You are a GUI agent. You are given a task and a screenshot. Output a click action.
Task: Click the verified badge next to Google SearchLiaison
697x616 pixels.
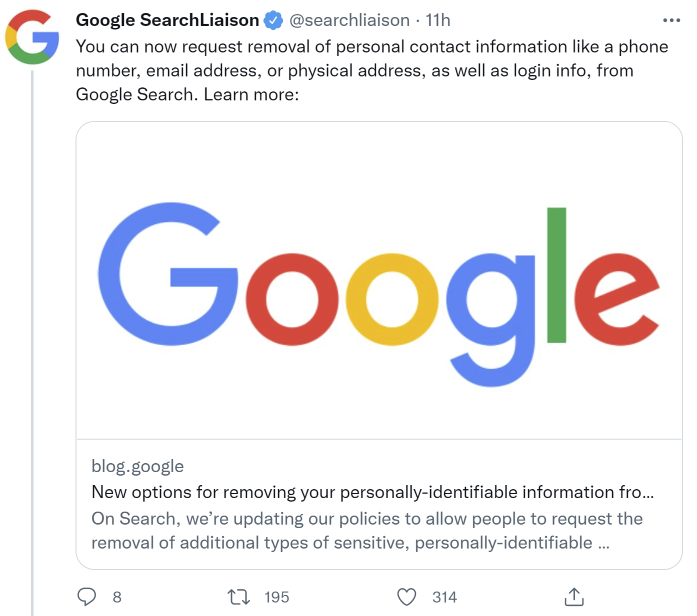coord(272,20)
